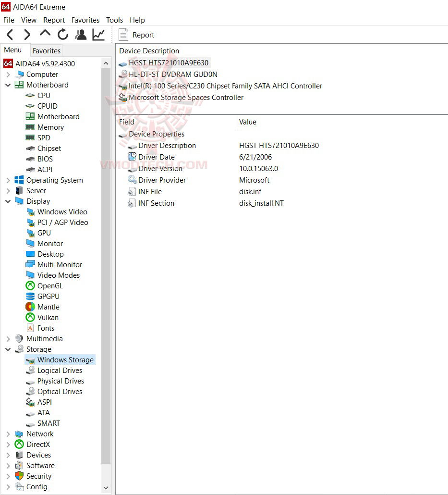Expand the Devices tree node
The width and height of the screenshot is (448, 495).
click(8, 455)
